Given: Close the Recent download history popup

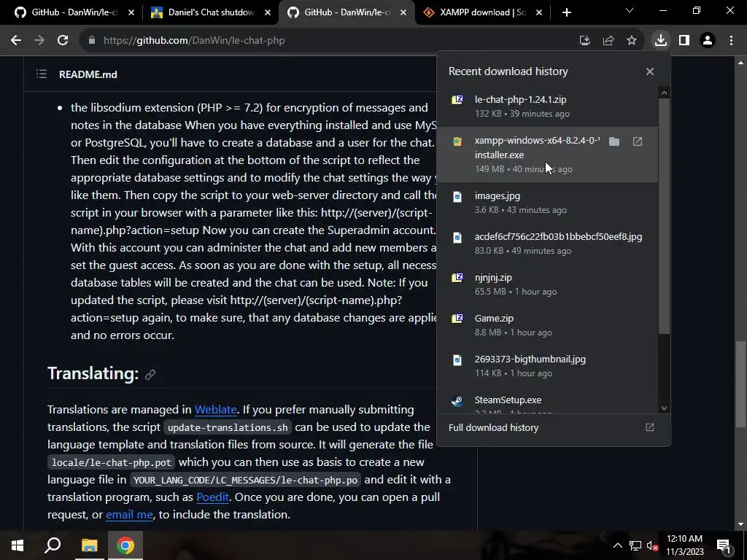Looking at the screenshot, I should 650,71.
